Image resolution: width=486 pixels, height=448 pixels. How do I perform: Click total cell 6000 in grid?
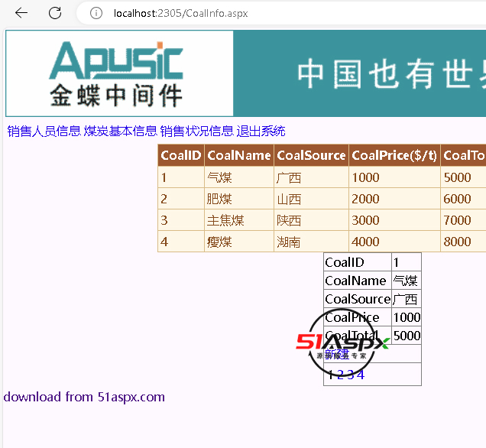pyautogui.click(x=463, y=199)
